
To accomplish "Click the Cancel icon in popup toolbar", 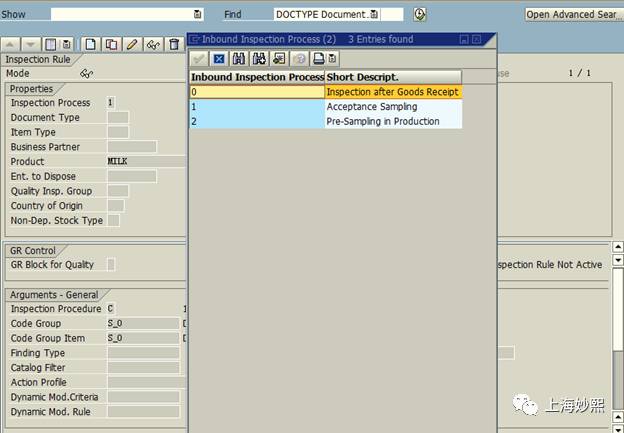I will coord(220,59).
